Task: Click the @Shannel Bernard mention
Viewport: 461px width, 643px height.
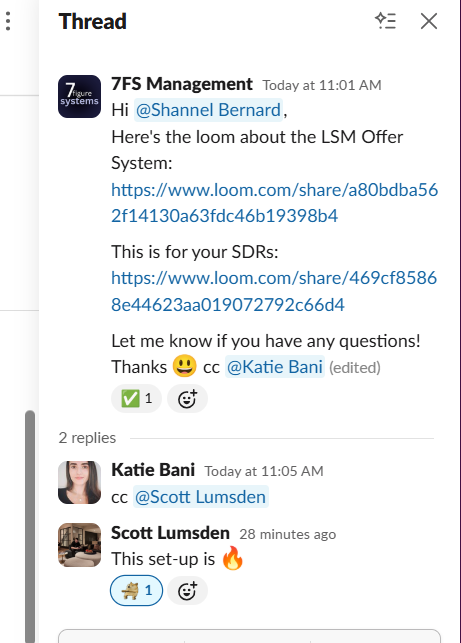Action: click(x=208, y=110)
